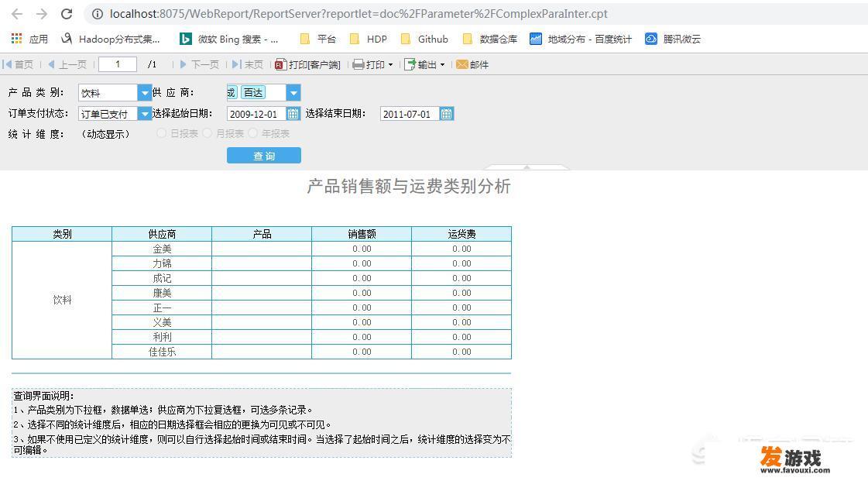Click the browser forward arrow
Viewport: 868px width, 481px height.
[x=42, y=14]
